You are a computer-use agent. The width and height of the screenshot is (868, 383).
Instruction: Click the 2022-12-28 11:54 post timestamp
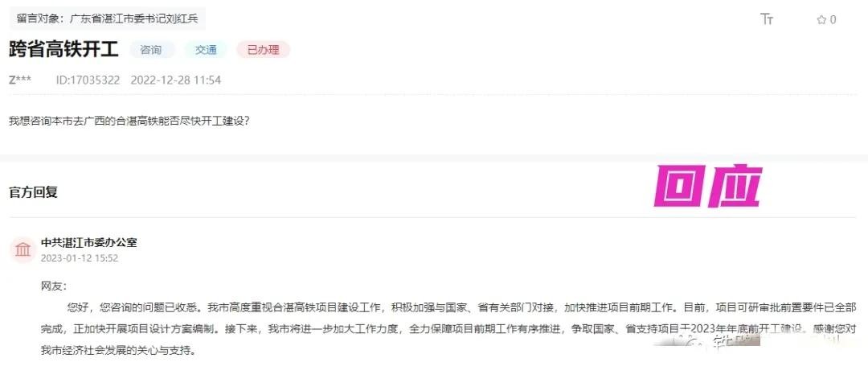[x=176, y=80]
